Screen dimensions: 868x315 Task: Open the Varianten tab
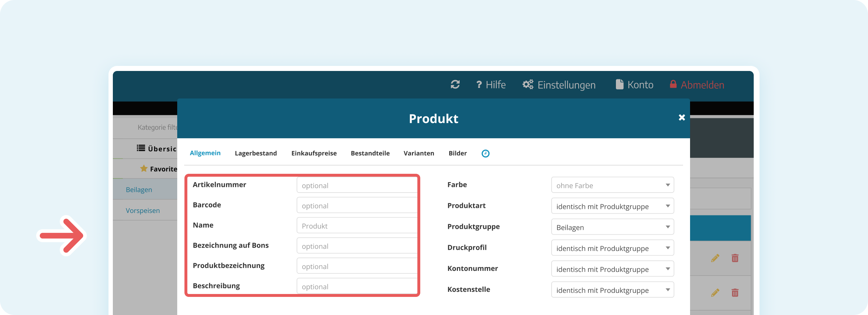coord(419,153)
